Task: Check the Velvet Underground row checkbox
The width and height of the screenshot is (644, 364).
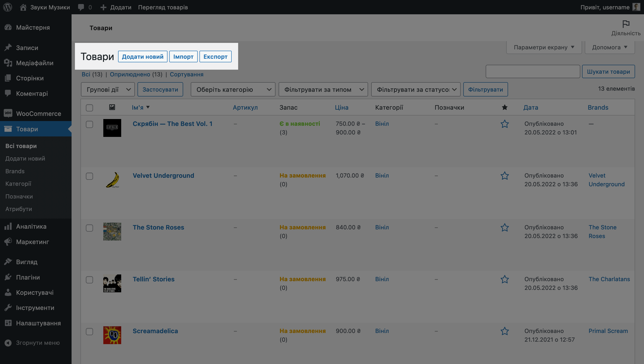Action: tap(89, 176)
